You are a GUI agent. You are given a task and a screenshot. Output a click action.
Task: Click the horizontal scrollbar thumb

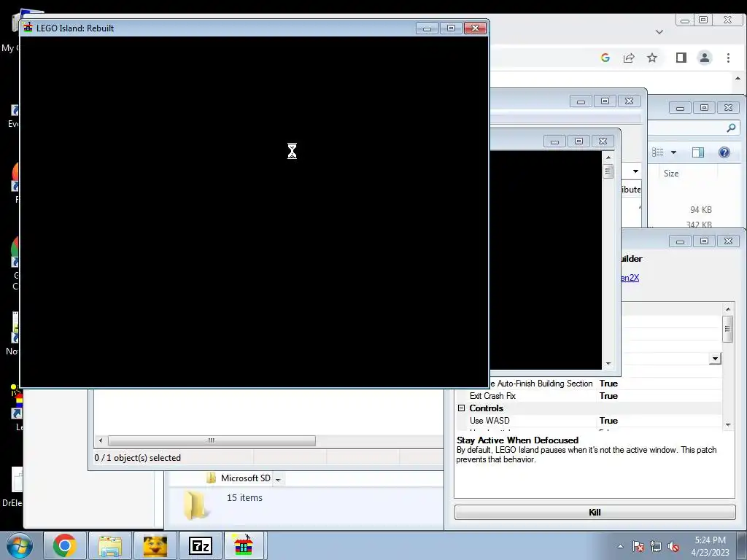[x=212, y=440]
